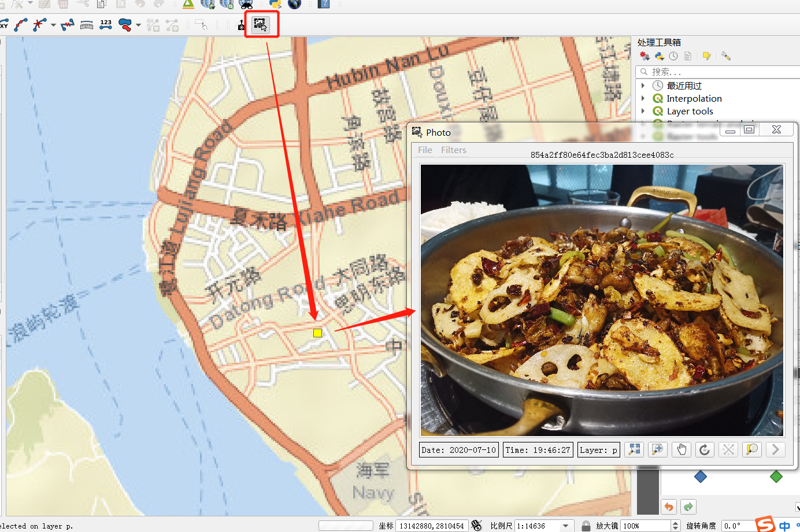Viewport: 800px width, 532px height.
Task: Open the Filters menu in Photo window
Action: tap(453, 150)
